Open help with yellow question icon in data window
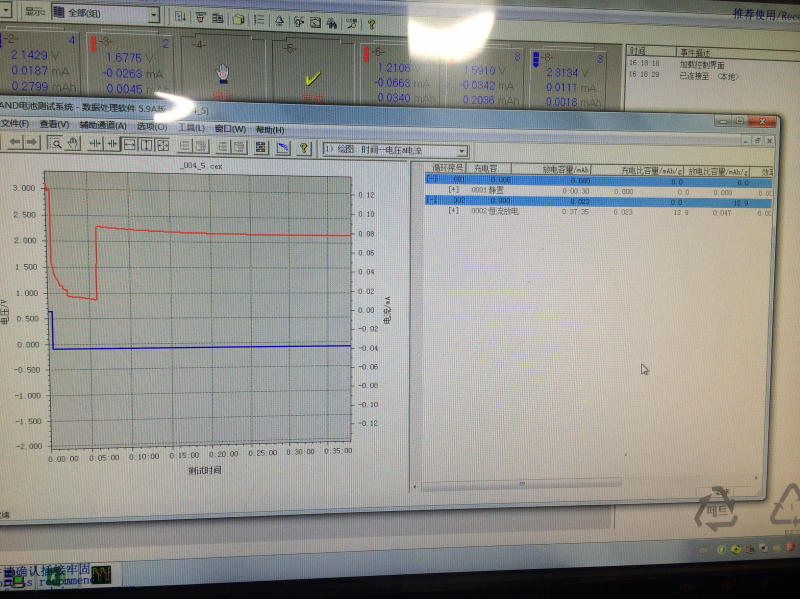The height and width of the screenshot is (599, 800). coord(304,148)
